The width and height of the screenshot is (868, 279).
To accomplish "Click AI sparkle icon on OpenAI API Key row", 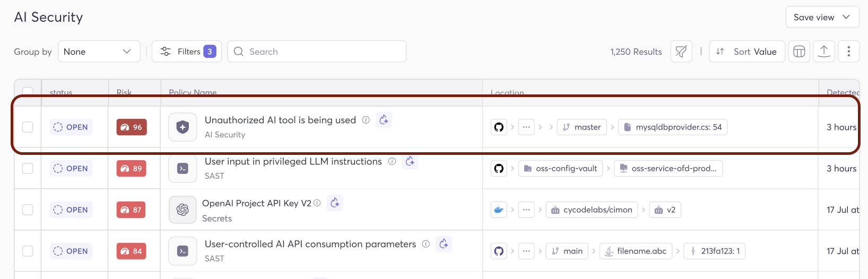I will [335, 203].
